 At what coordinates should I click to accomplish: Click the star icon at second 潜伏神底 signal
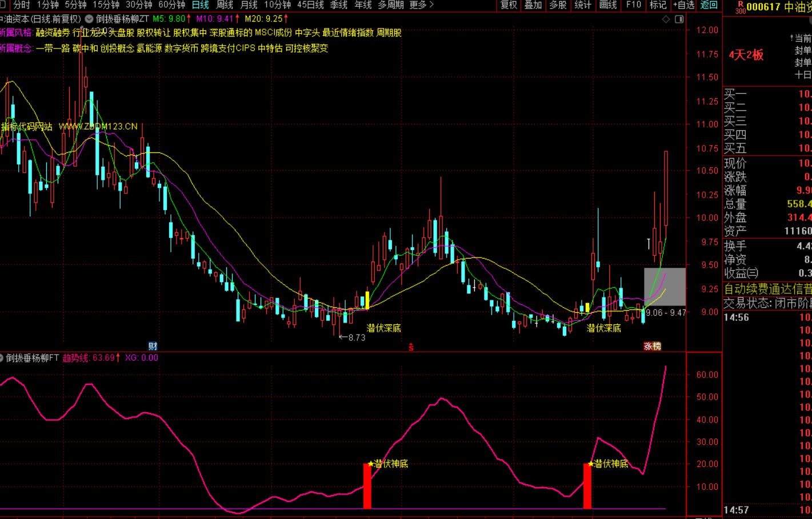[590, 464]
